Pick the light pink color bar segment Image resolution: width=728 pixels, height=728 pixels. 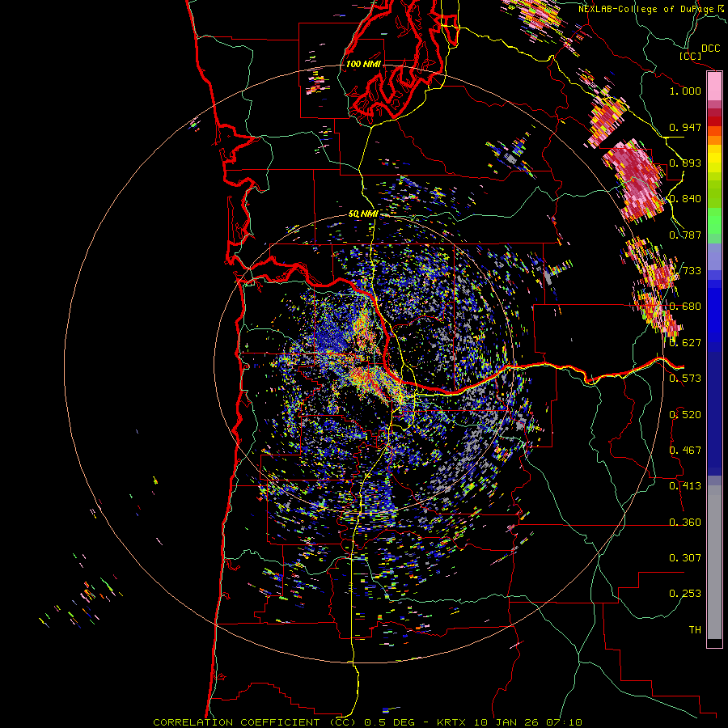[714, 87]
